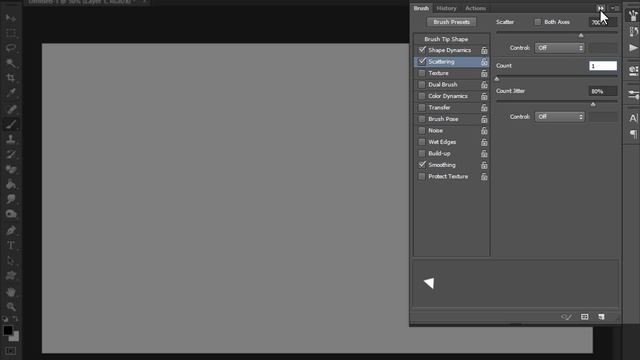Open the Actions play icon in dock
The width and height of the screenshot is (640, 360).
[633, 48]
